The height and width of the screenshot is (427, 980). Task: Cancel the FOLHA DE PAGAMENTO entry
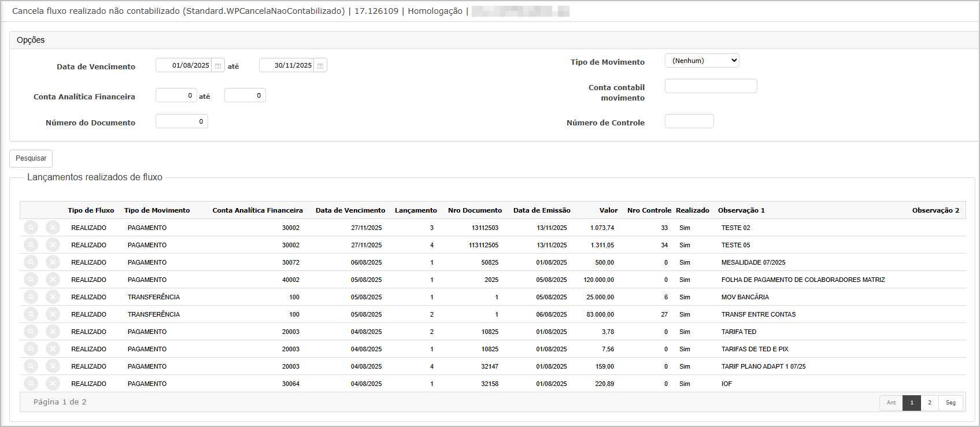click(53, 280)
